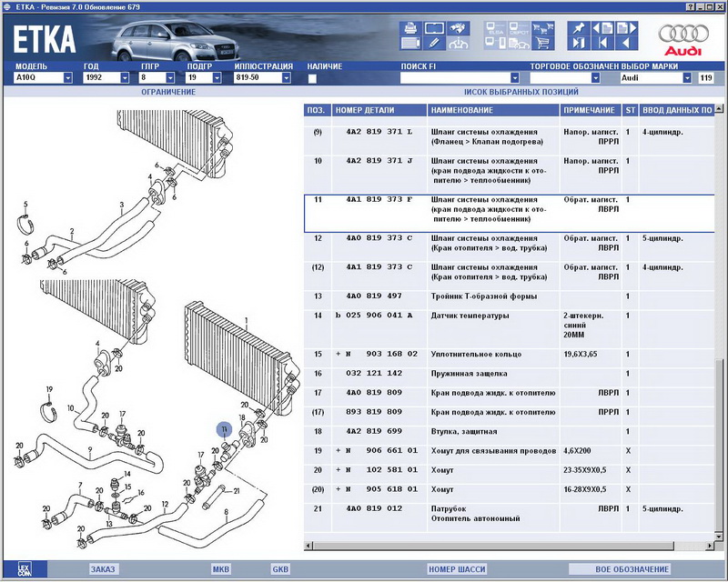Open the ТОРГОВОЕ ОБОЗНАЧЕН dropdown
This screenshot has width=728, height=582.
595,78
